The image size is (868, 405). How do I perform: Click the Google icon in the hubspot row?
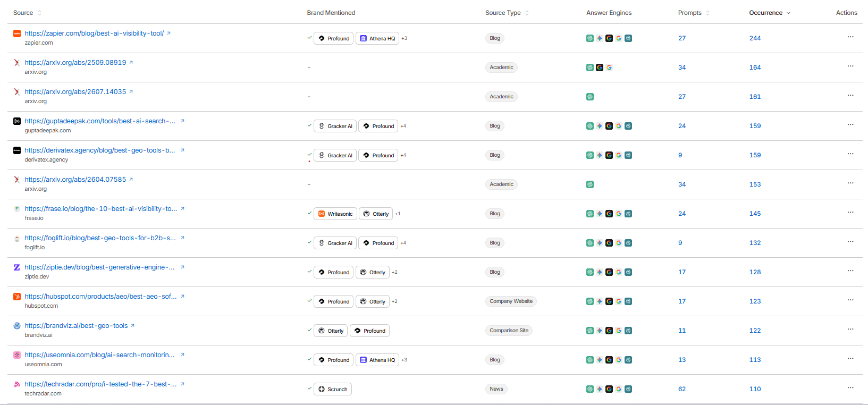pos(619,301)
